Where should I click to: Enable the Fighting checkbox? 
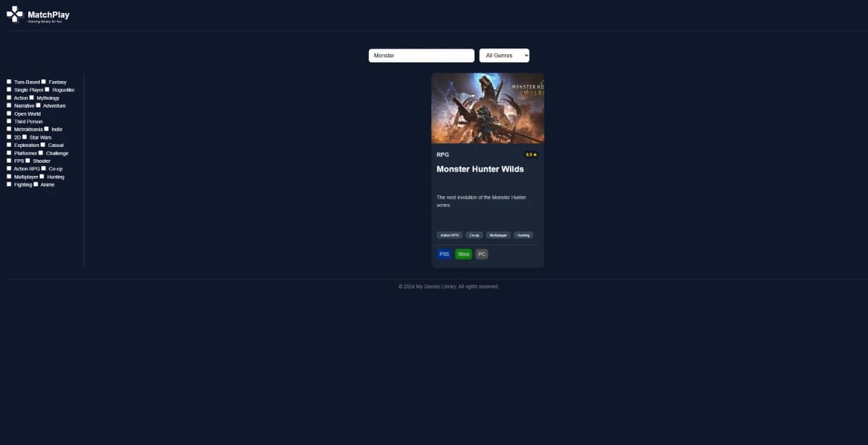pyautogui.click(x=9, y=185)
